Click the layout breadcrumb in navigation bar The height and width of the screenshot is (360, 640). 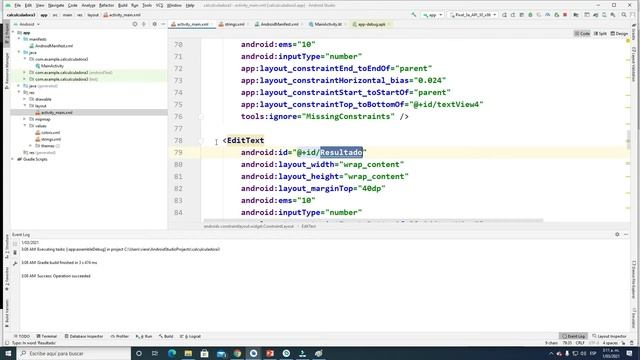tap(93, 15)
